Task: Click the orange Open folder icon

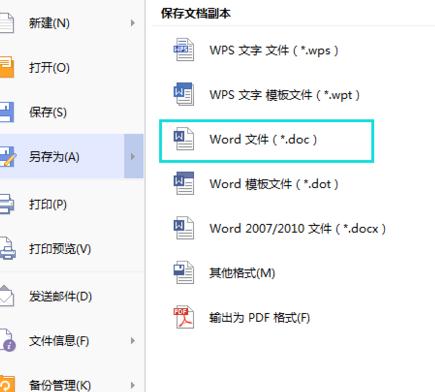Action: click(7, 67)
